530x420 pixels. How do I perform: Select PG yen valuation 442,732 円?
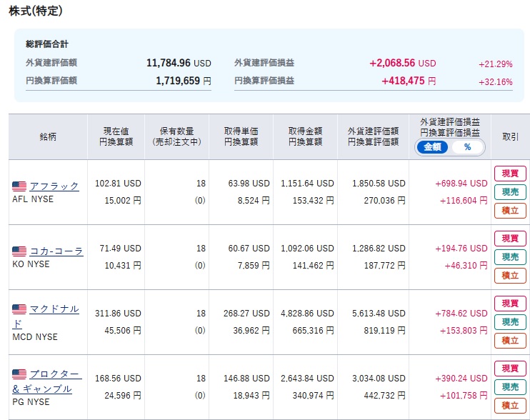[385, 395]
